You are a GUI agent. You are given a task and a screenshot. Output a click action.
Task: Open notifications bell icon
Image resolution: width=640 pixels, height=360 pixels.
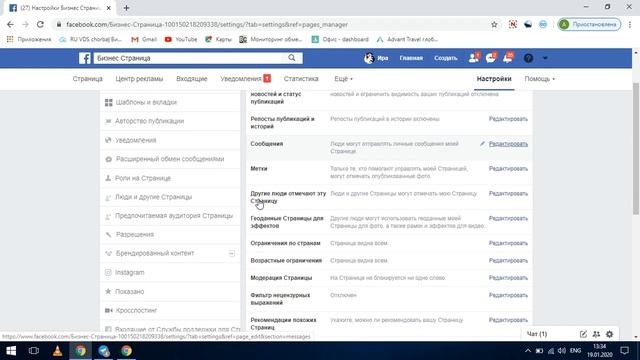tap(508, 58)
